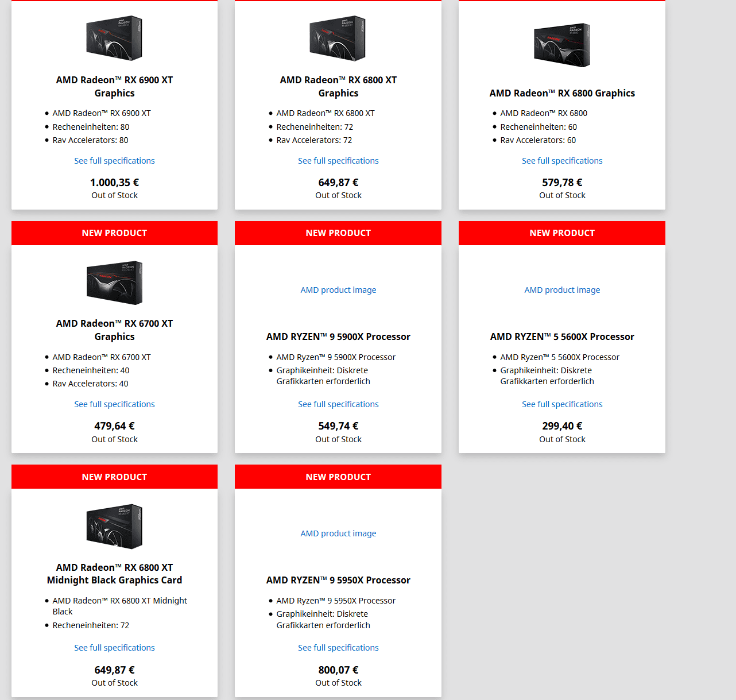See full specifications for Ryzen 9 5950X
This screenshot has width=736, height=700.
click(338, 648)
